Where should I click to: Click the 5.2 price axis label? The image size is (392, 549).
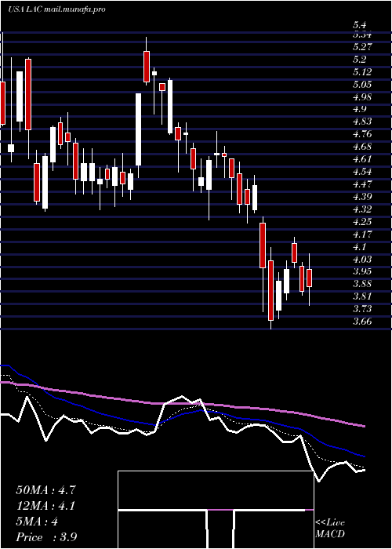click(359, 60)
